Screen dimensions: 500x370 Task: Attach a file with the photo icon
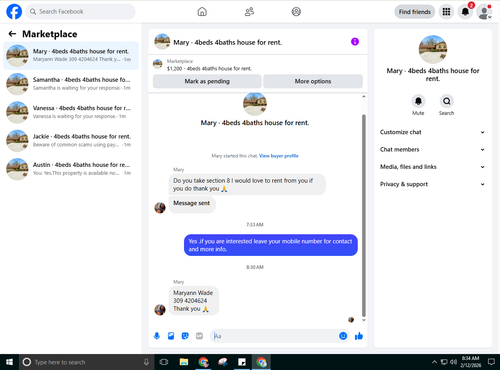(x=171, y=336)
